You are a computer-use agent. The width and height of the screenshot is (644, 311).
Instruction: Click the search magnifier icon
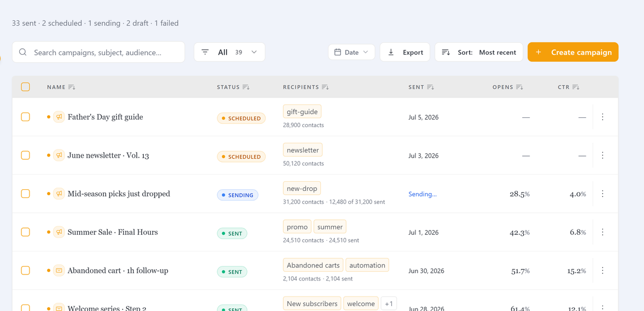click(23, 53)
